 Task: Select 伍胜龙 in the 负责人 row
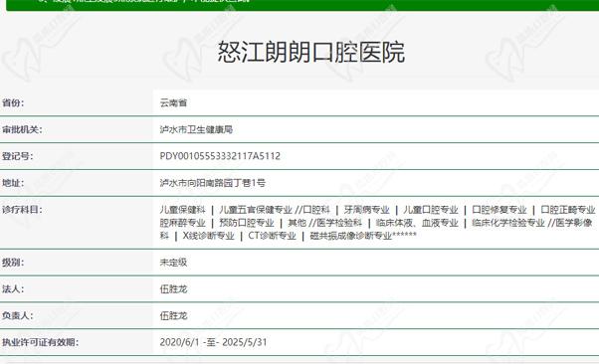pos(173,316)
